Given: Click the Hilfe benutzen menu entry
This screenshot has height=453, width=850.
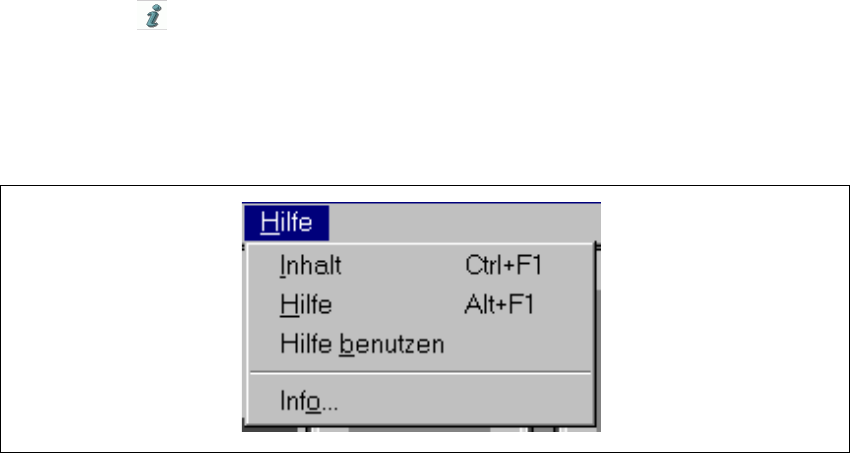Looking at the screenshot, I should 362,344.
